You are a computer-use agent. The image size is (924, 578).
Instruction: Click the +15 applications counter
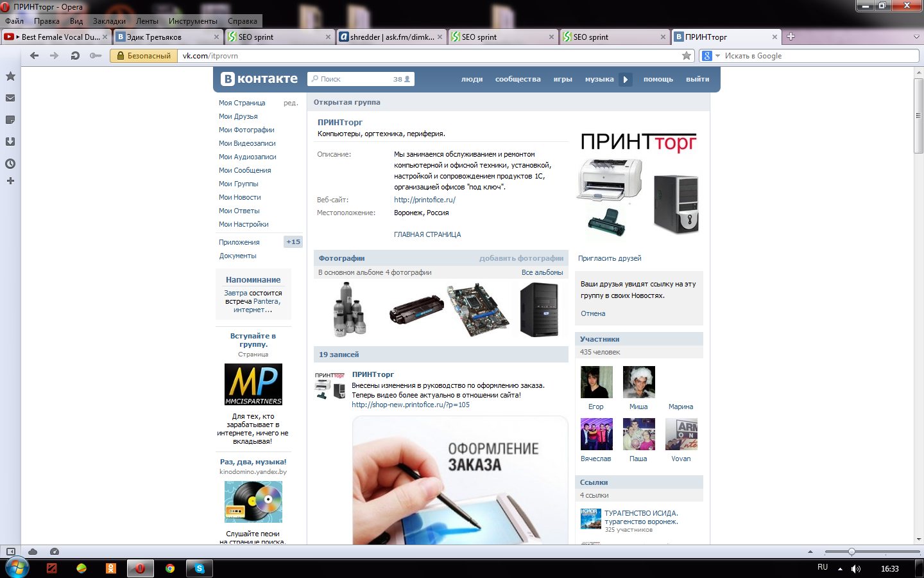[293, 241]
